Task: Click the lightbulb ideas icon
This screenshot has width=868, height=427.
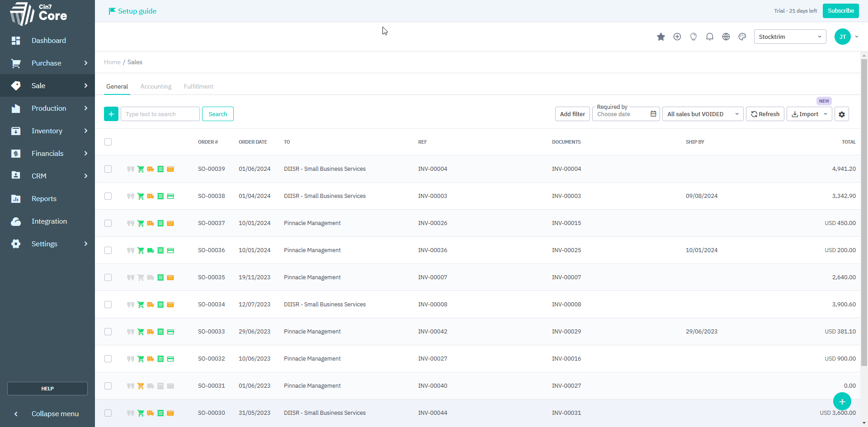Action: coord(693,37)
